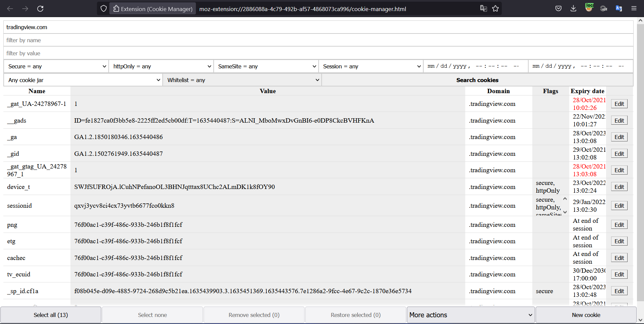Open the Firefox hamburger menu

634,9
